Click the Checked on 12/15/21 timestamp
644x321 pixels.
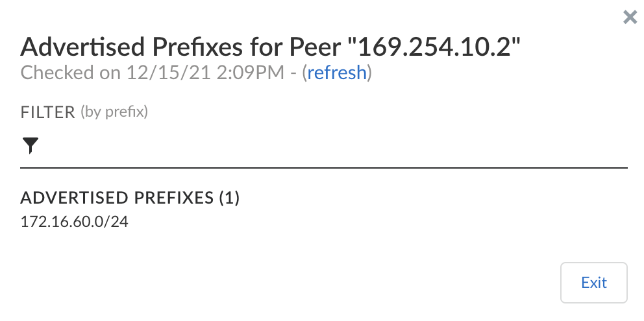(x=153, y=73)
